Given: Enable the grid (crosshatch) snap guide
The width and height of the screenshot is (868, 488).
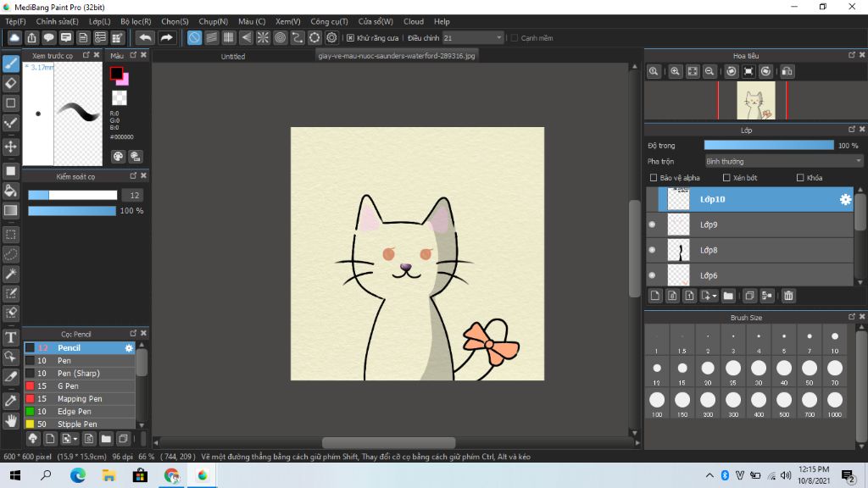Looking at the screenshot, I should tap(229, 37).
